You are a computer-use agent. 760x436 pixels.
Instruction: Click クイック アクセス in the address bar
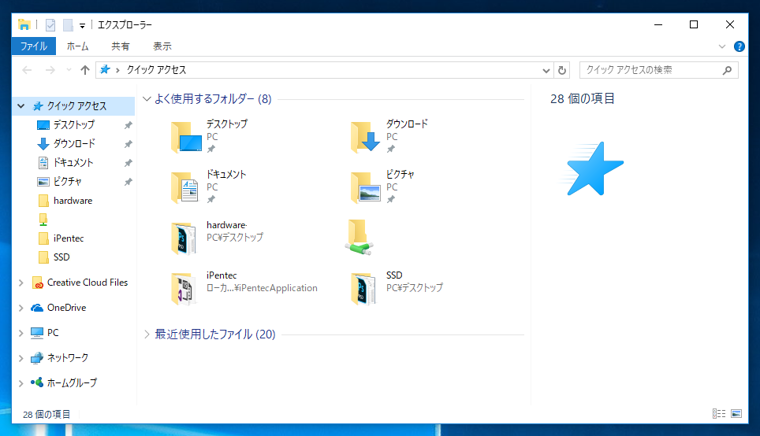pyautogui.click(x=157, y=70)
